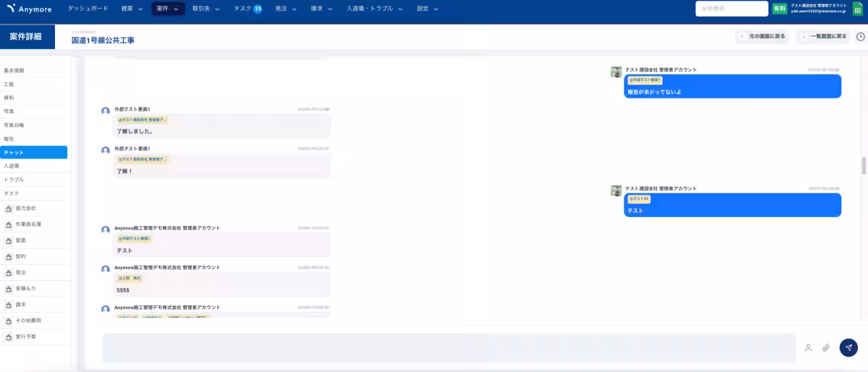868x372 pixels.
Task: Select 写真 in the sidebar
Action: [x=34, y=111]
